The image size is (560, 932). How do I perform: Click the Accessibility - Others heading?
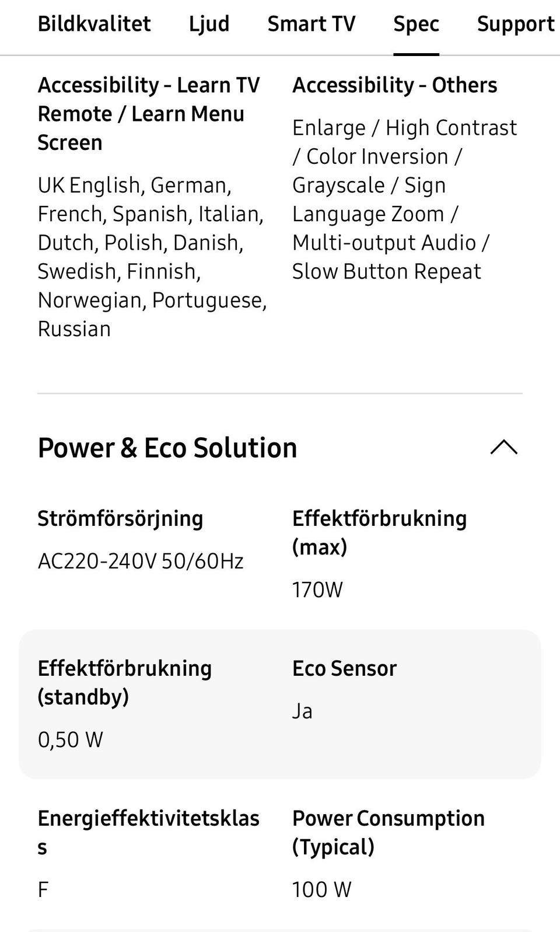coord(394,85)
